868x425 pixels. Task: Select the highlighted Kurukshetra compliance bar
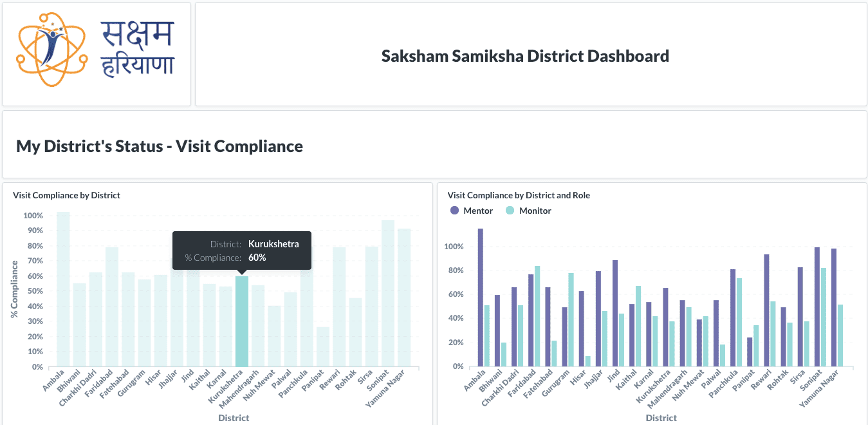[x=241, y=321]
